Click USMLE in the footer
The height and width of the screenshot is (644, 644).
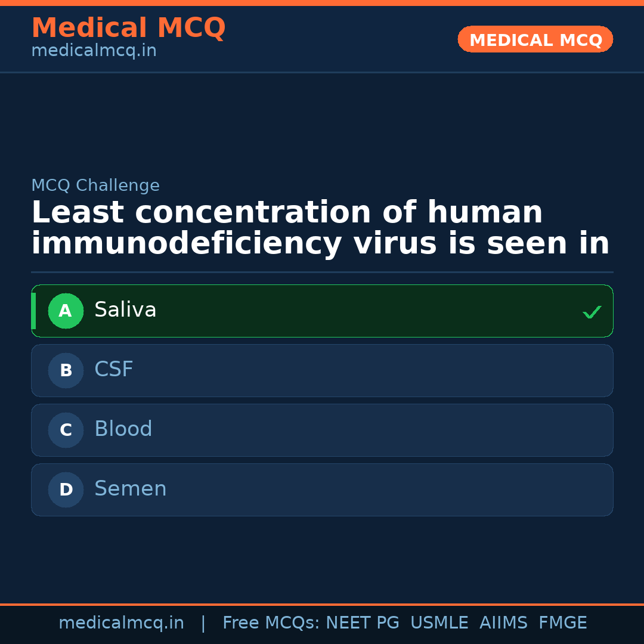[439, 623]
